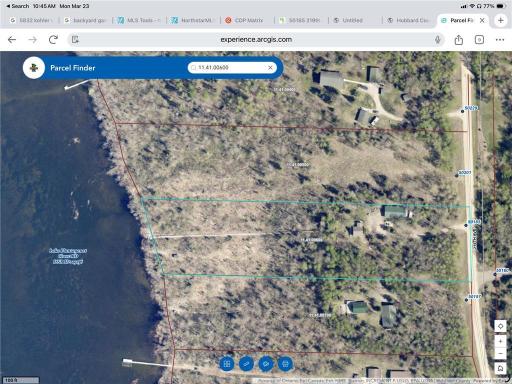The height and width of the screenshot is (384, 512).
Task: Switch to the CDP Matrix tab
Action: pyautogui.click(x=247, y=20)
